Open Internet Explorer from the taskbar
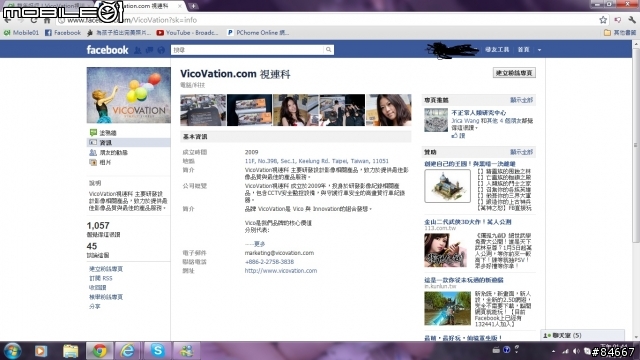The image size is (640, 360). click(128, 351)
